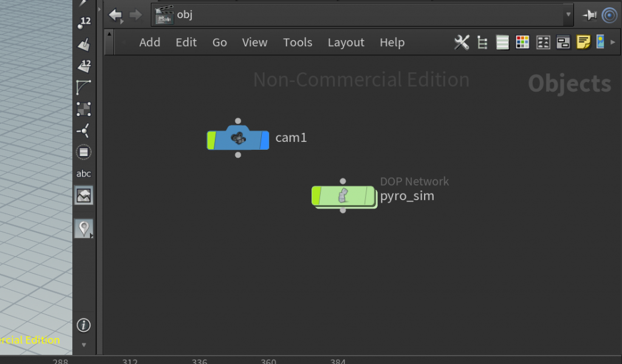Click the four-corner-dots display option icon
This screenshot has height=364, width=622.
[x=84, y=109]
